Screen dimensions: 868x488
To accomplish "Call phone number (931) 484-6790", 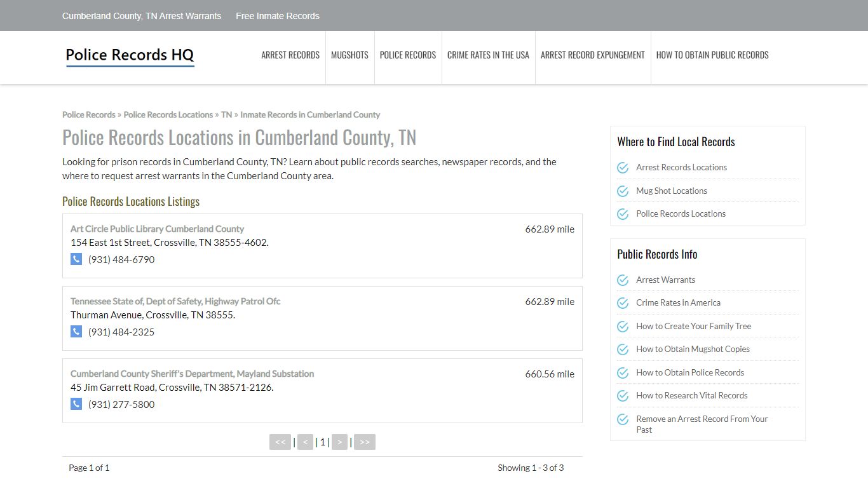I will coord(121,260).
